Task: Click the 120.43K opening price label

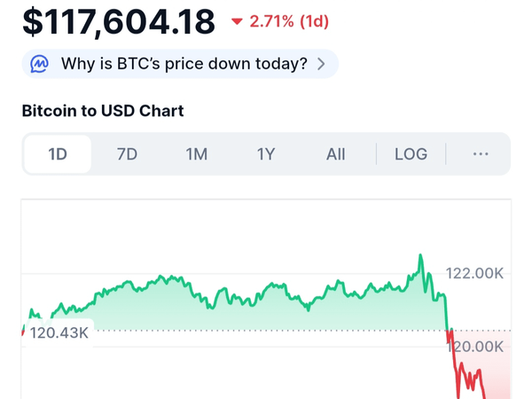Action: tap(59, 332)
